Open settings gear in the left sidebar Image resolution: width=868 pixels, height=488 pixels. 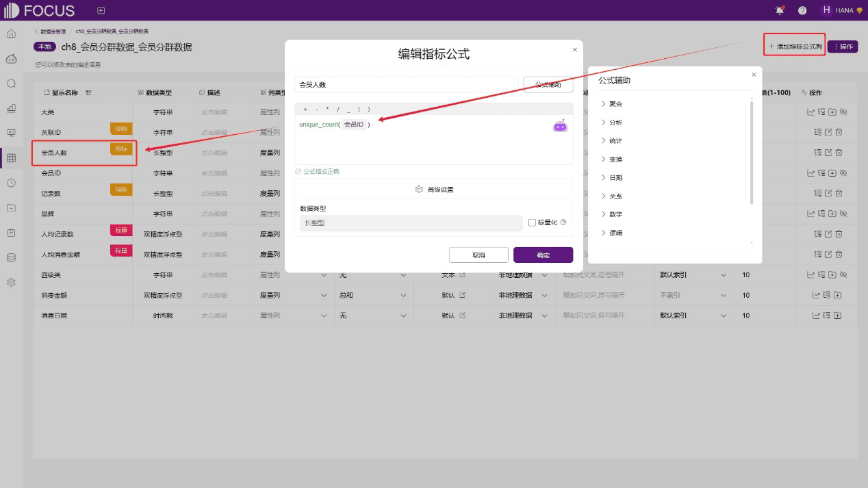11,282
